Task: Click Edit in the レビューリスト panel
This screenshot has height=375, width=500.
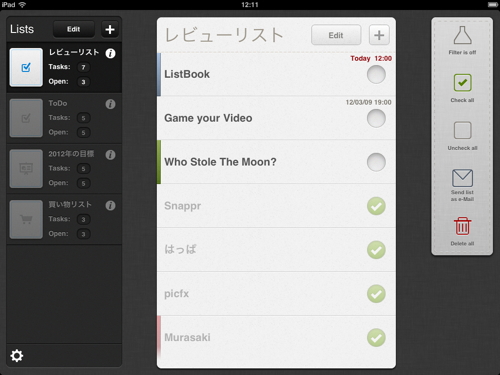Action: [x=336, y=35]
